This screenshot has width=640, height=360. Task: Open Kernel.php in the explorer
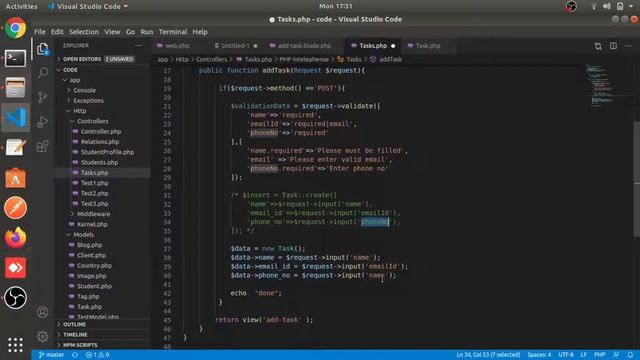102,224
